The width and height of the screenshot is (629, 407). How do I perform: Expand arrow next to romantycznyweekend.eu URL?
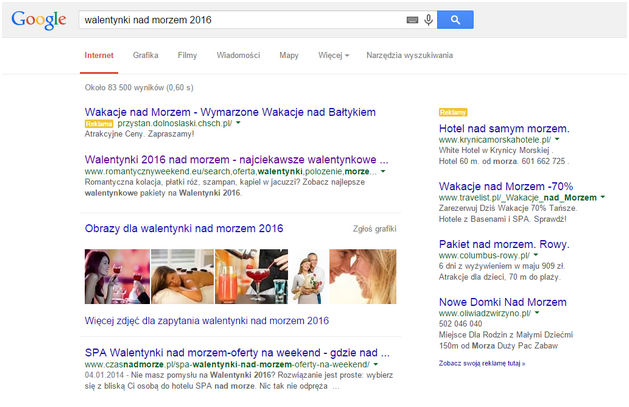(x=383, y=173)
